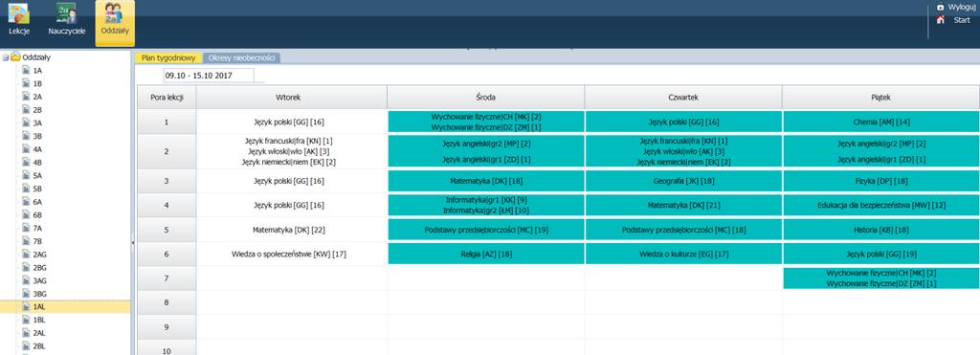
Task: Select Wiedza o kulturze [EG] [17] cell
Action: [x=683, y=254]
